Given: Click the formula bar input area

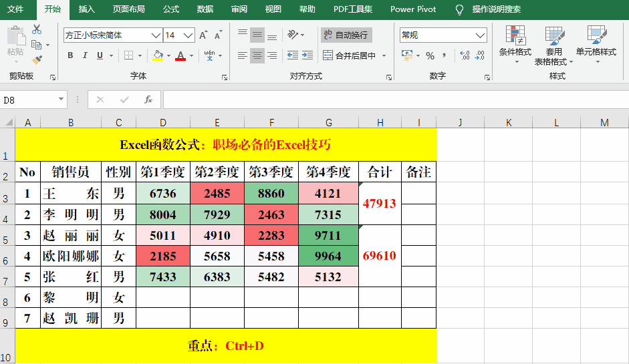Looking at the screenshot, I should [396, 100].
